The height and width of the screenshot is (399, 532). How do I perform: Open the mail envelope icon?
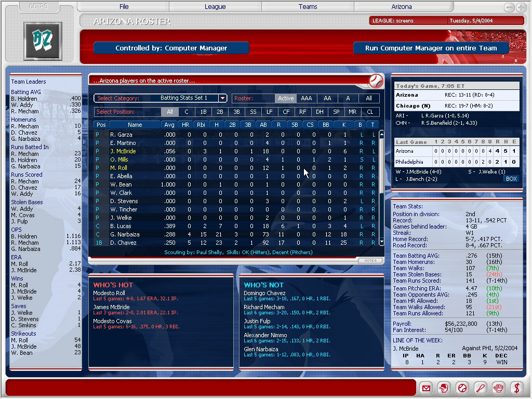point(426,388)
